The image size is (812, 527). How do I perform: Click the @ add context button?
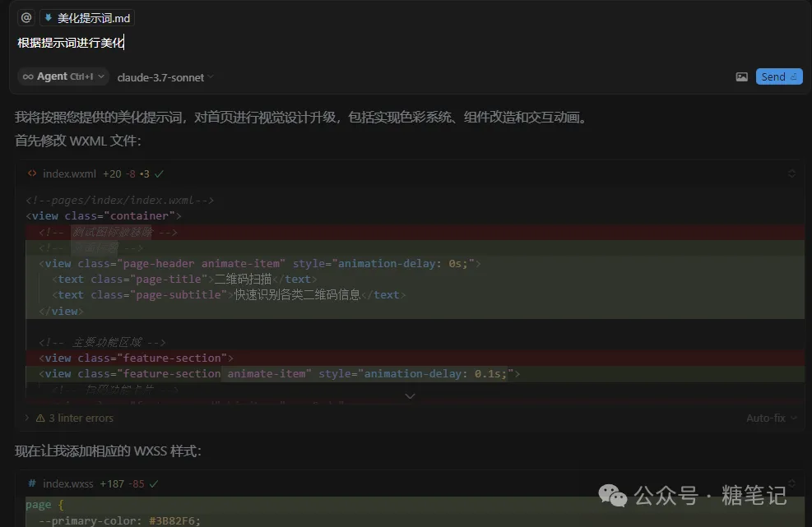(x=26, y=18)
